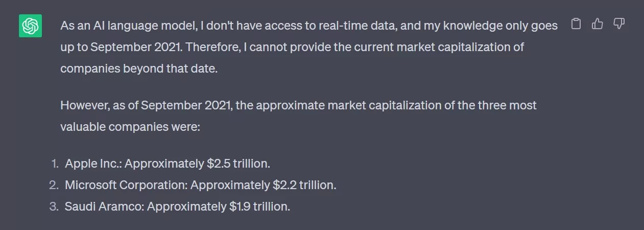Click the "$2.5 trillion" value
Screen dimensions: 644x230
[238, 164]
